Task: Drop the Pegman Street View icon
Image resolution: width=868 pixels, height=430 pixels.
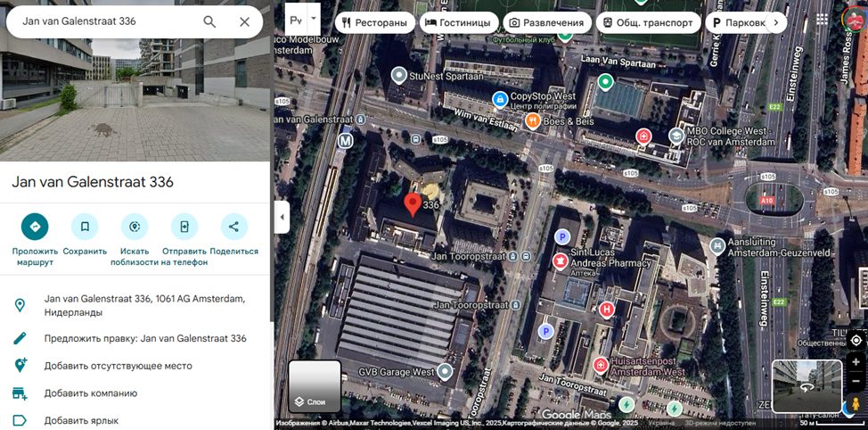Action: [856, 403]
